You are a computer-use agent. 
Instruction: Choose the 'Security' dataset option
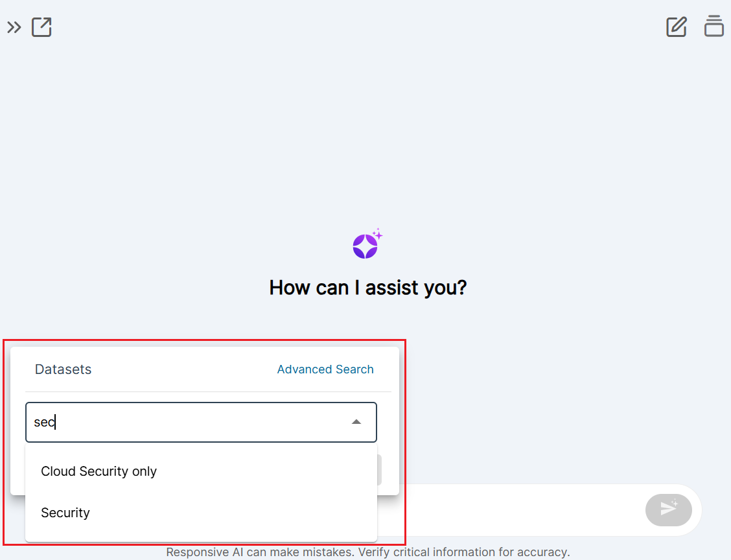click(201, 513)
